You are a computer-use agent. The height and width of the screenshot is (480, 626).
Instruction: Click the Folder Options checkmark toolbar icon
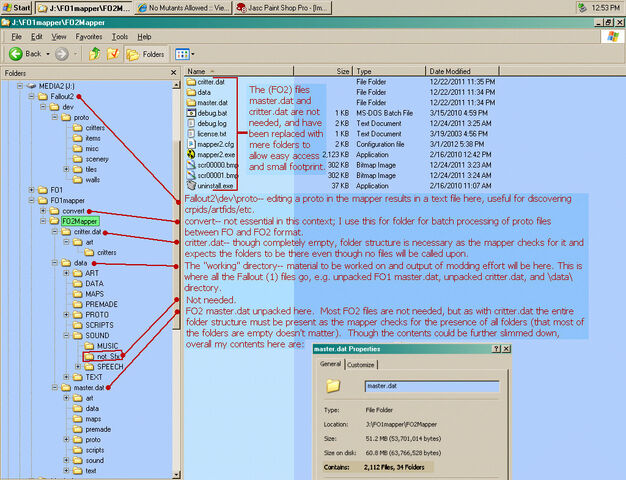coord(113,54)
